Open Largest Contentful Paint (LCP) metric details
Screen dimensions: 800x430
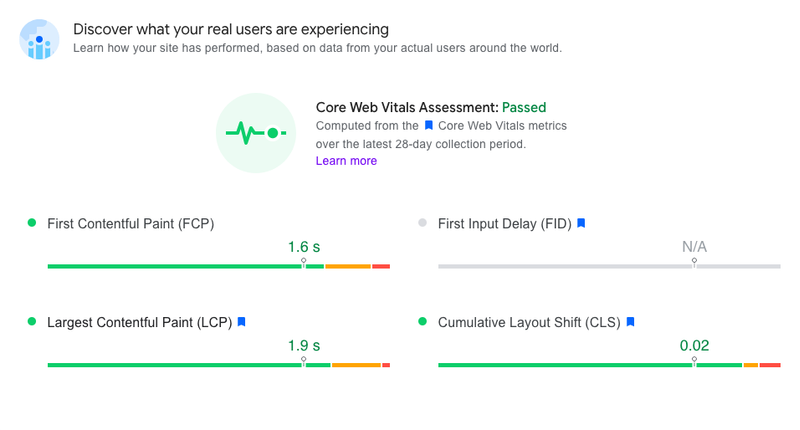139,322
